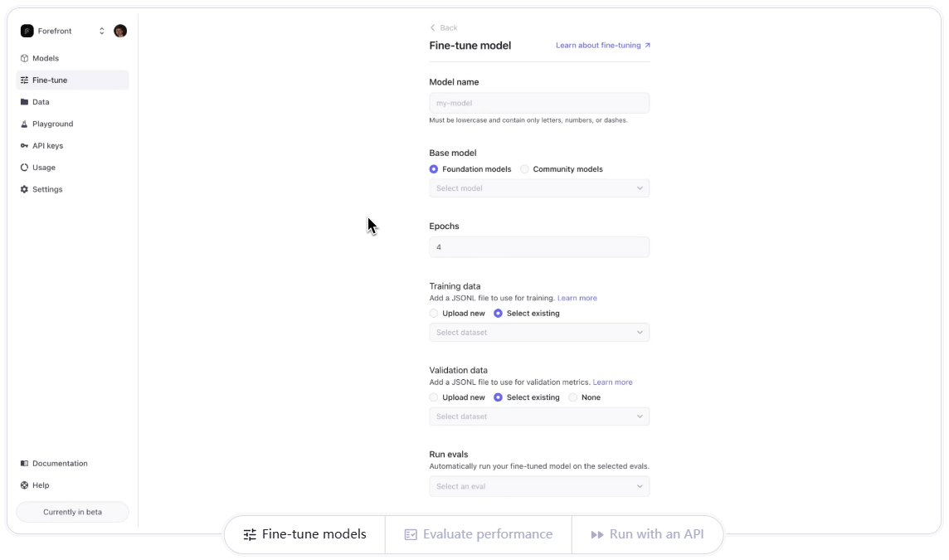949x560 pixels.
Task: Click the Playground flask icon
Action: [25, 124]
